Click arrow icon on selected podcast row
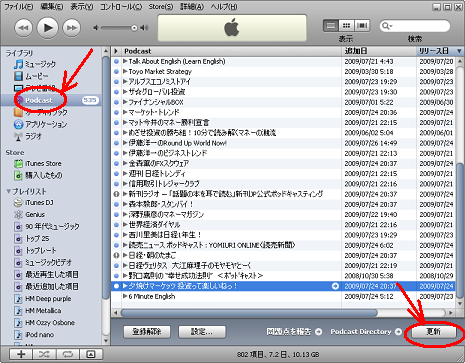 point(335,286)
